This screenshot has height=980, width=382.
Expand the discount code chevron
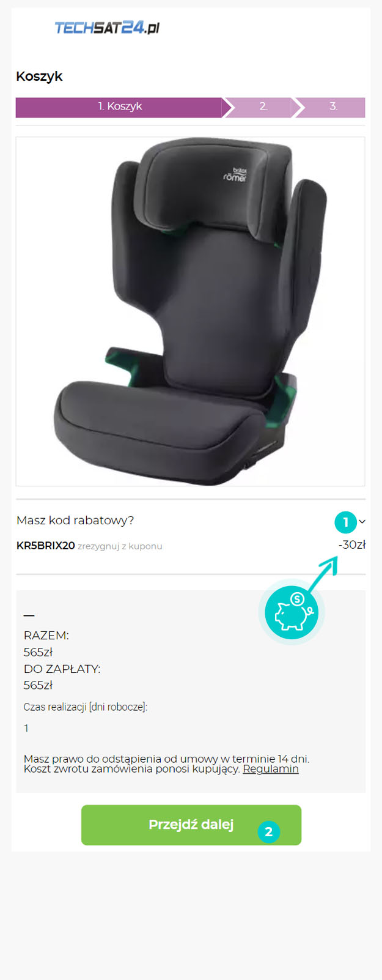tap(362, 522)
